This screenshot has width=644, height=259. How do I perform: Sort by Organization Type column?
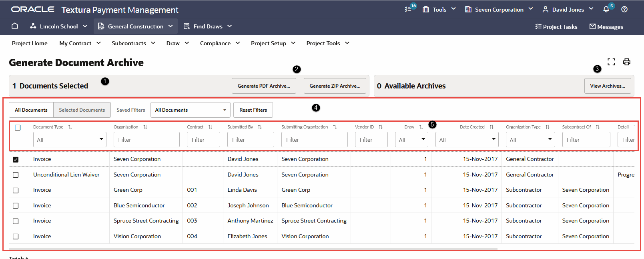(x=548, y=127)
